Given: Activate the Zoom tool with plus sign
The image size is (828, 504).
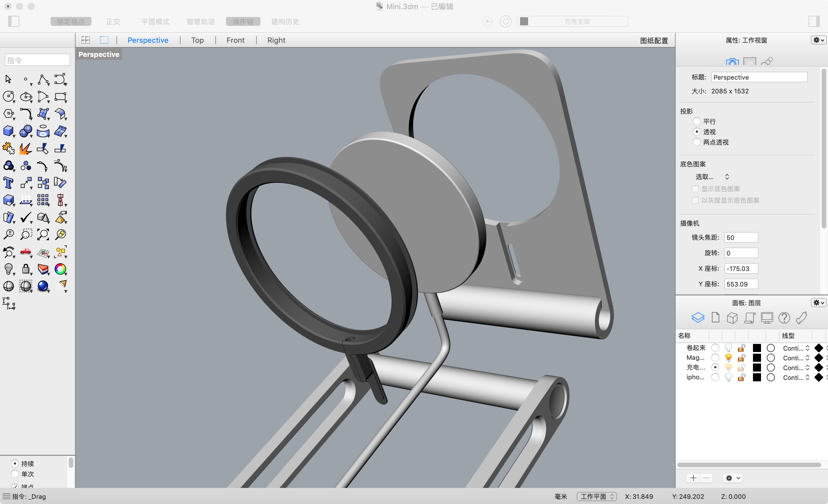Looking at the screenshot, I should click(8, 234).
